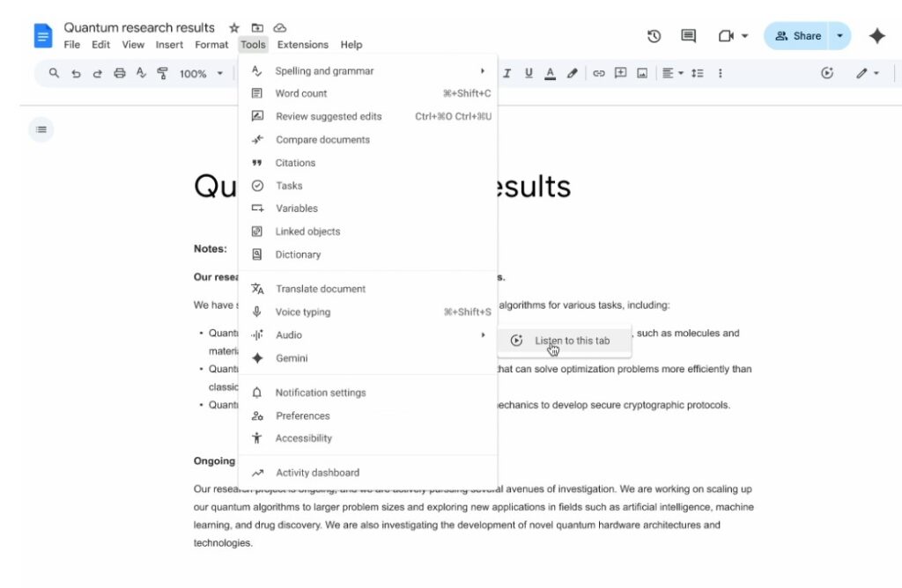Screen dimensions: 902x588
Task: Select Variables
Action: pyautogui.click(x=368, y=208)
